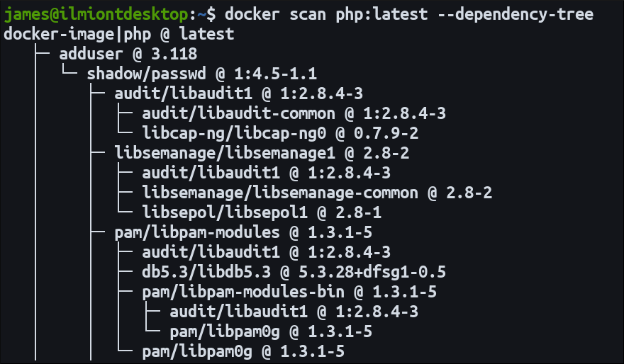Click audit/libaudit-common @ 1:2.8.4-3 entry

294,113
